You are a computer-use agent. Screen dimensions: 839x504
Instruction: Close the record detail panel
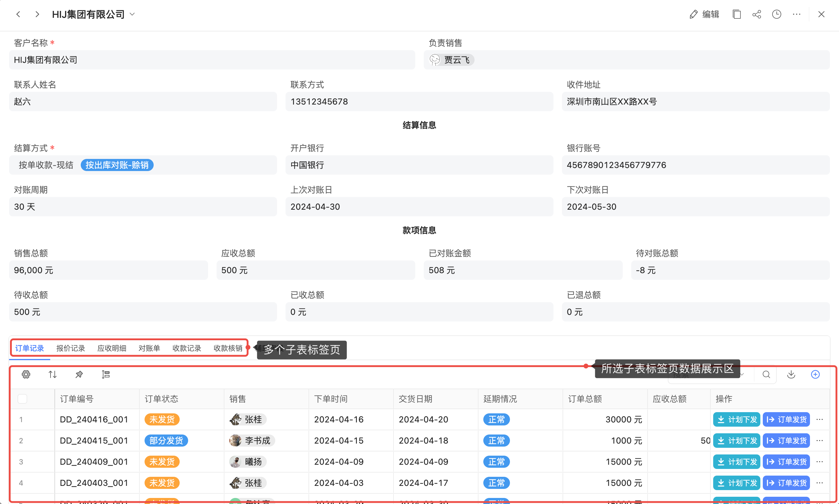click(x=821, y=14)
